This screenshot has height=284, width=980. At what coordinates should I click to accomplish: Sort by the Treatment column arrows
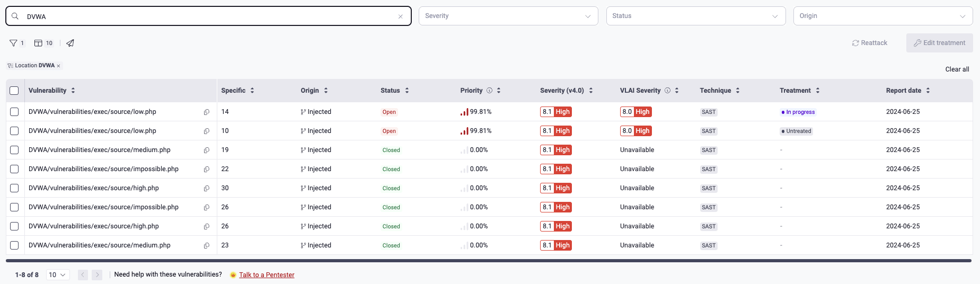[818, 91]
